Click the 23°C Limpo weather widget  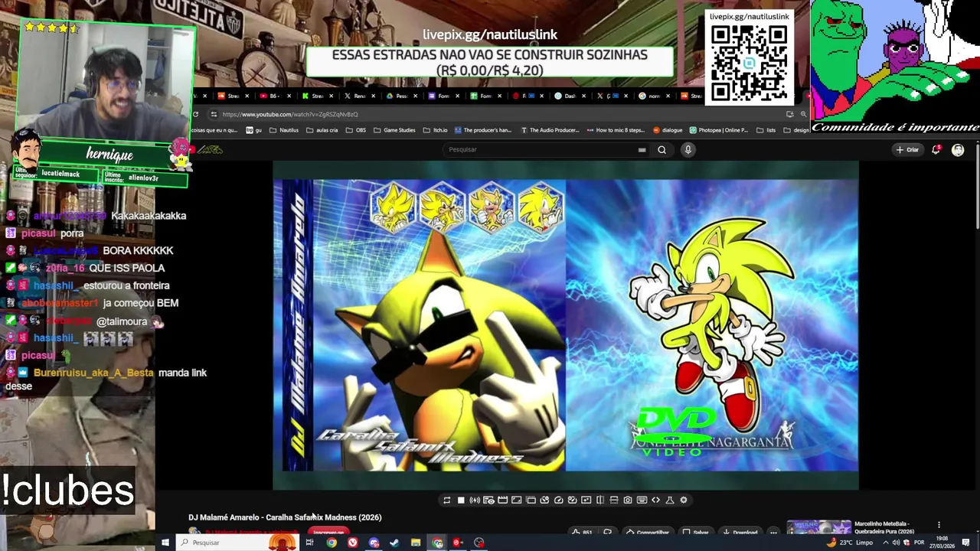coord(851,543)
